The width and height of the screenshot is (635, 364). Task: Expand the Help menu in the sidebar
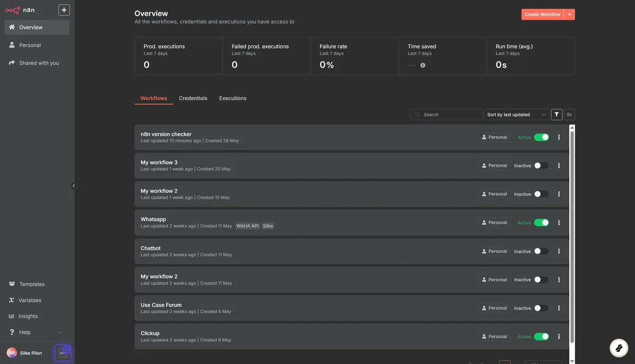tap(24, 332)
